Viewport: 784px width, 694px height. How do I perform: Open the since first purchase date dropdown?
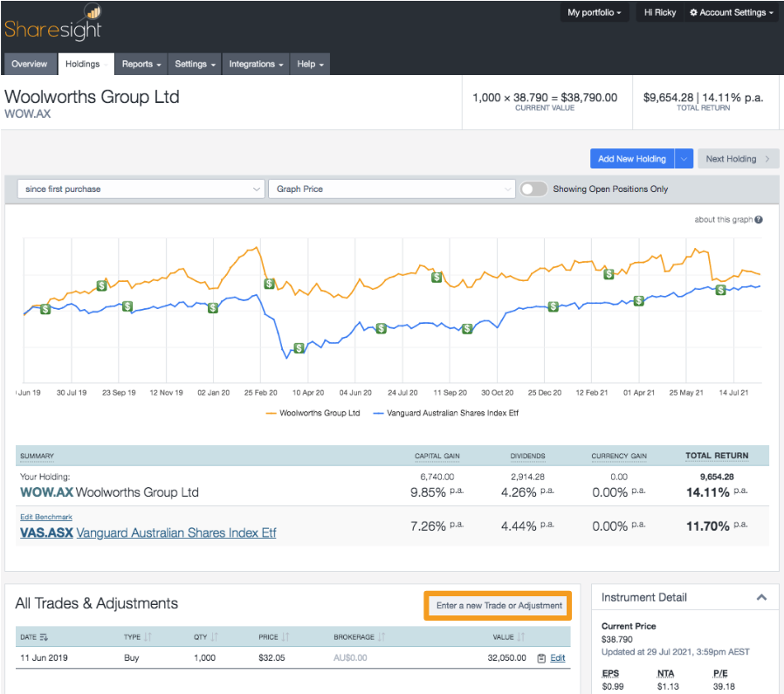coord(141,189)
